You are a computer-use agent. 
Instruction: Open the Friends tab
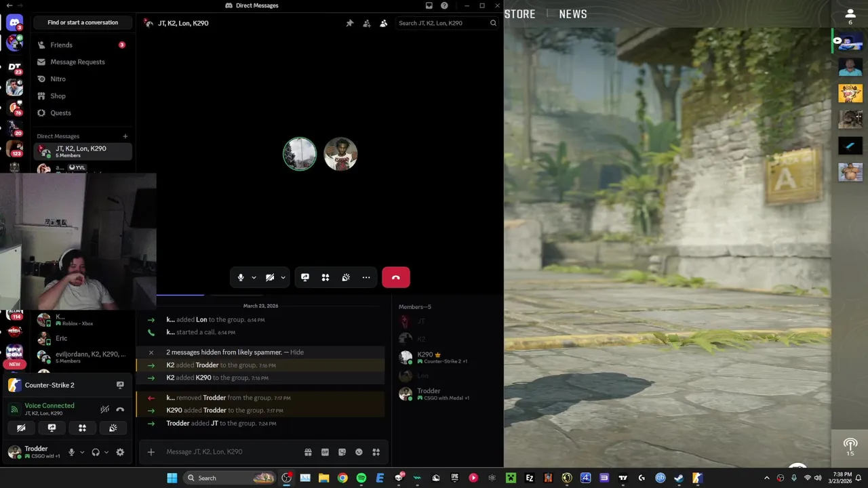83,45
